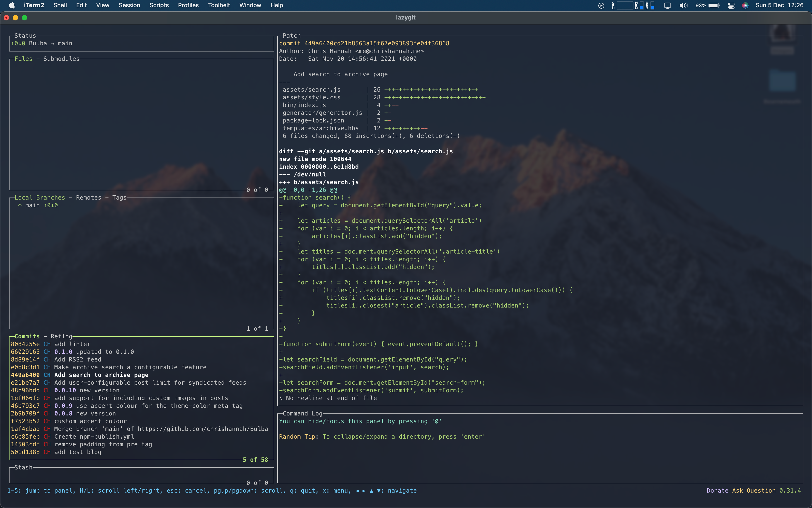Switch to the Tags tab
Image resolution: width=812 pixels, height=508 pixels.
[x=119, y=198]
